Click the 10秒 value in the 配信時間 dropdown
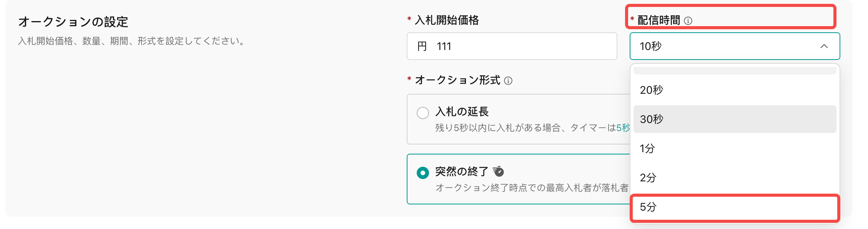The height and width of the screenshot is (229, 868). 650,46
